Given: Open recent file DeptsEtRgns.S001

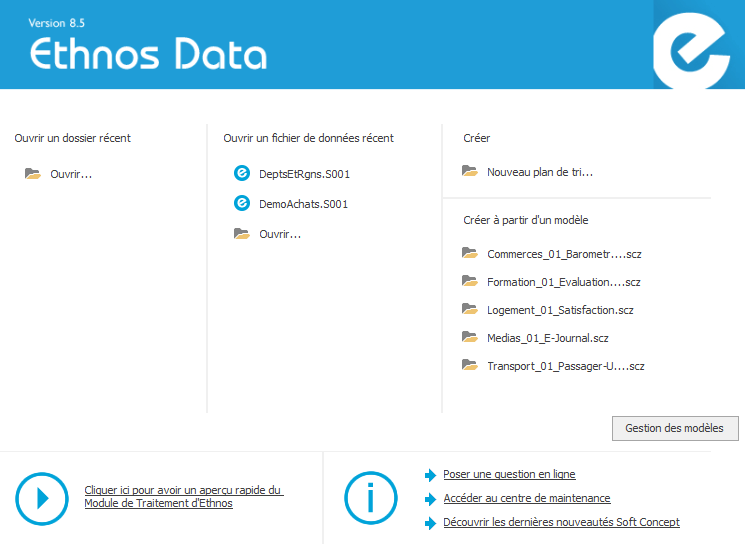Looking at the screenshot, I should click(305, 174).
